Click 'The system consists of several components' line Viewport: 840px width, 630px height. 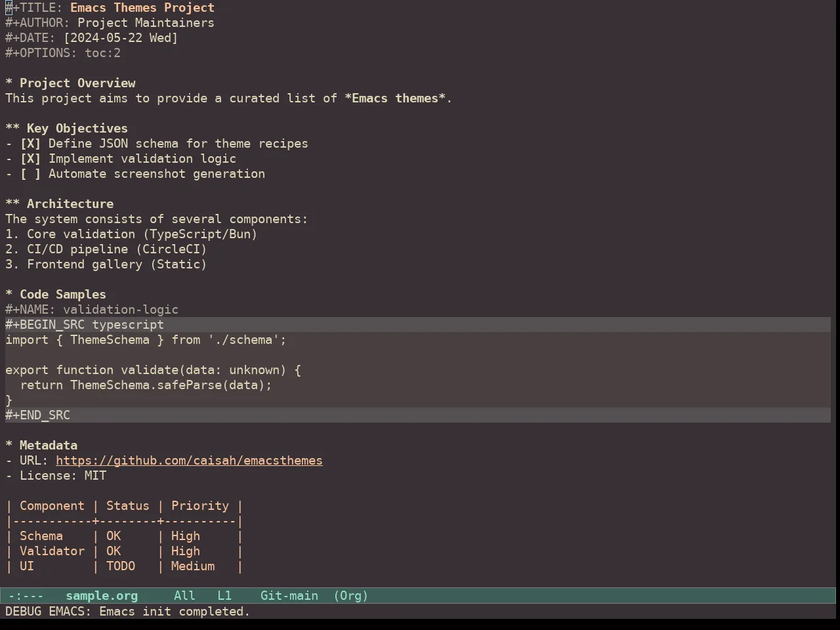157,219
